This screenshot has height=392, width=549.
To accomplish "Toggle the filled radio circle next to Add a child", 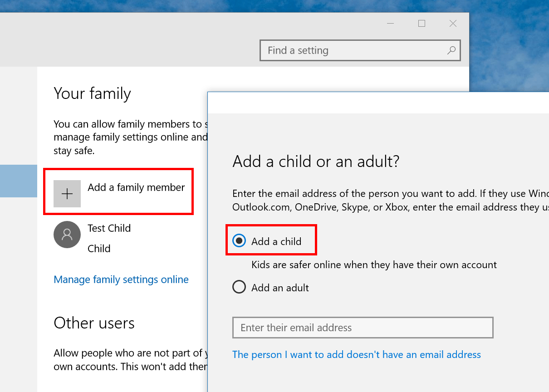I will pyautogui.click(x=239, y=241).
